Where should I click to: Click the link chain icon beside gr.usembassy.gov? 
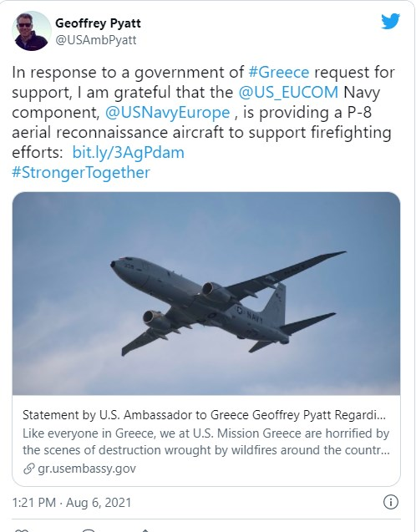click(x=29, y=469)
